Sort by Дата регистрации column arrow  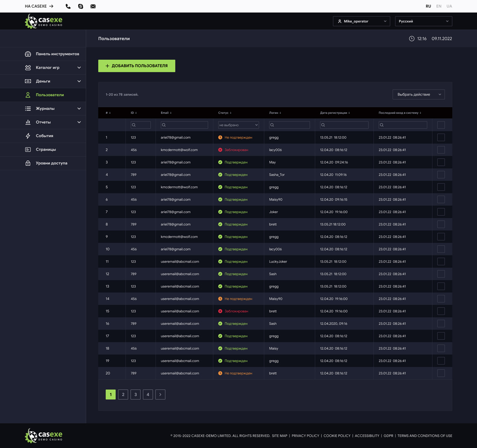pos(349,113)
